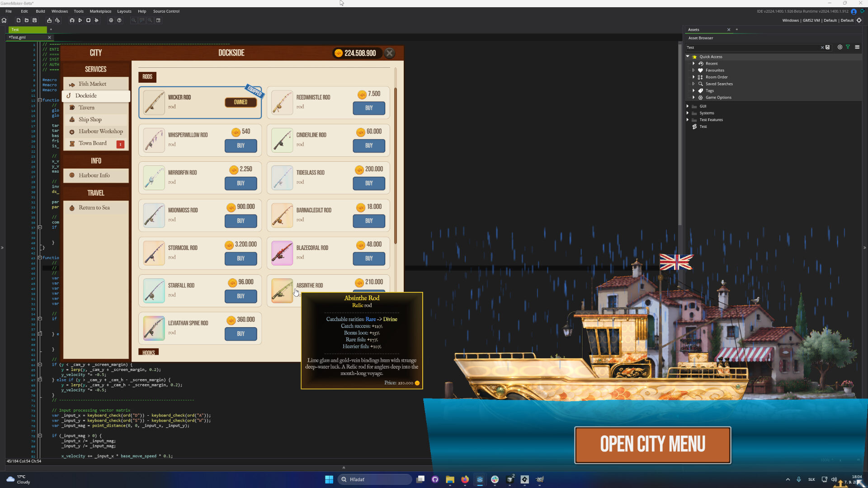Clear the Asset Browser search text

pos(822,47)
